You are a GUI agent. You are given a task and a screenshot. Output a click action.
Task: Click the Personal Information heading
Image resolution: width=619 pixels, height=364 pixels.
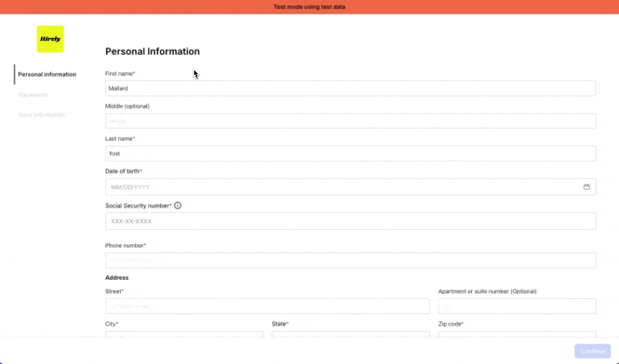152,52
